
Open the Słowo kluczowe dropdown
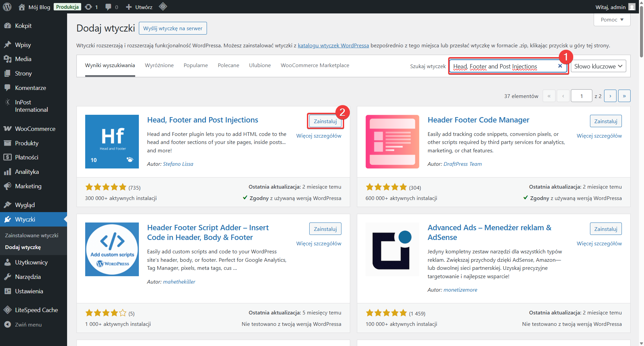pyautogui.click(x=598, y=66)
